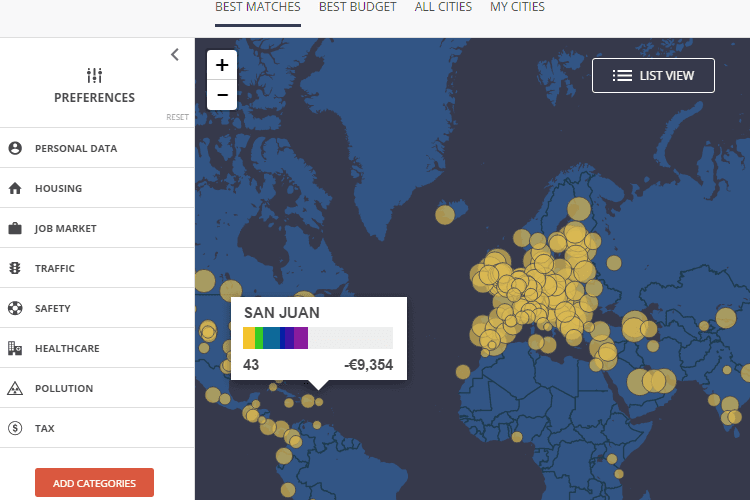Click the yellow segment of San Juan score bar
The image size is (750, 500).
point(249,338)
